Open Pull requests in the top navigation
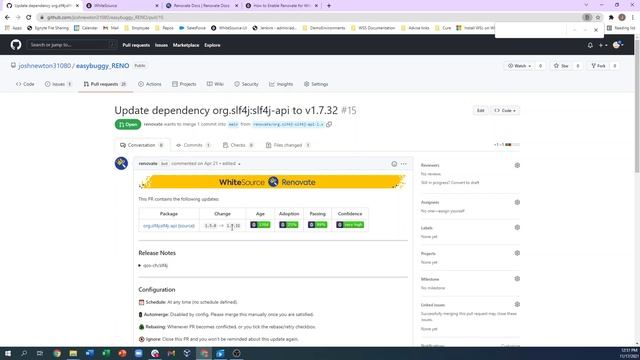Image resolution: width=640 pixels, height=360 pixels. point(136,45)
